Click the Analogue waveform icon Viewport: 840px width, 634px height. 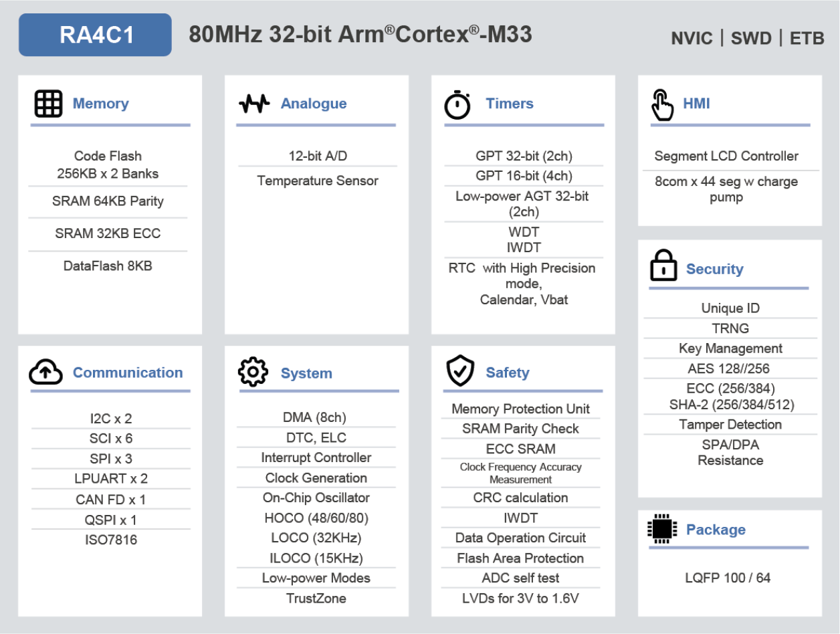point(254,104)
